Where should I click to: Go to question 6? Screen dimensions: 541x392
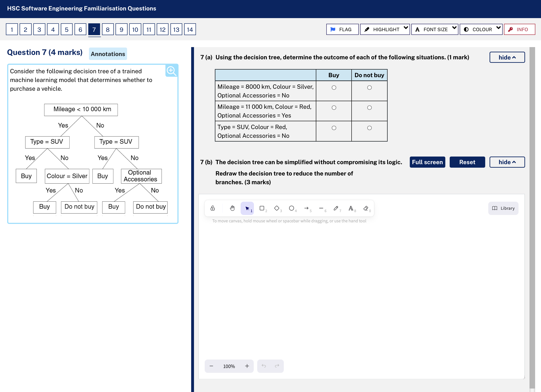(80, 29)
